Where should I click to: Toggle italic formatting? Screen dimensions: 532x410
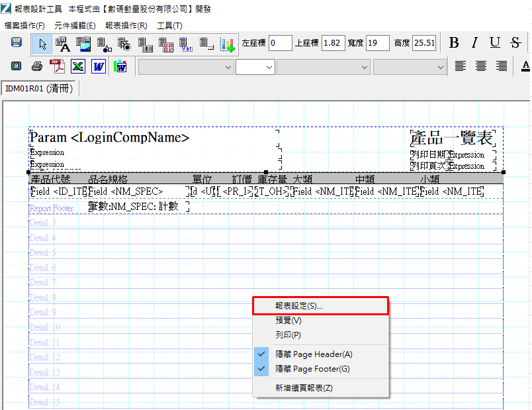[x=474, y=43]
